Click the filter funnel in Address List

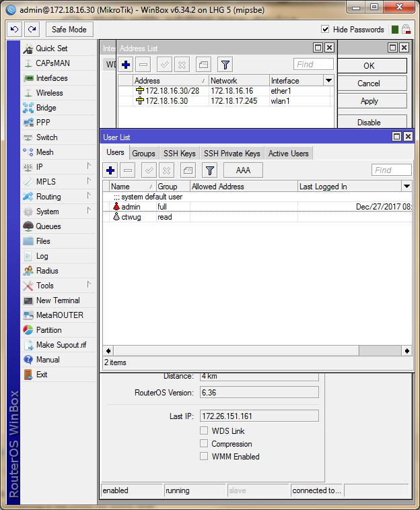[225, 65]
